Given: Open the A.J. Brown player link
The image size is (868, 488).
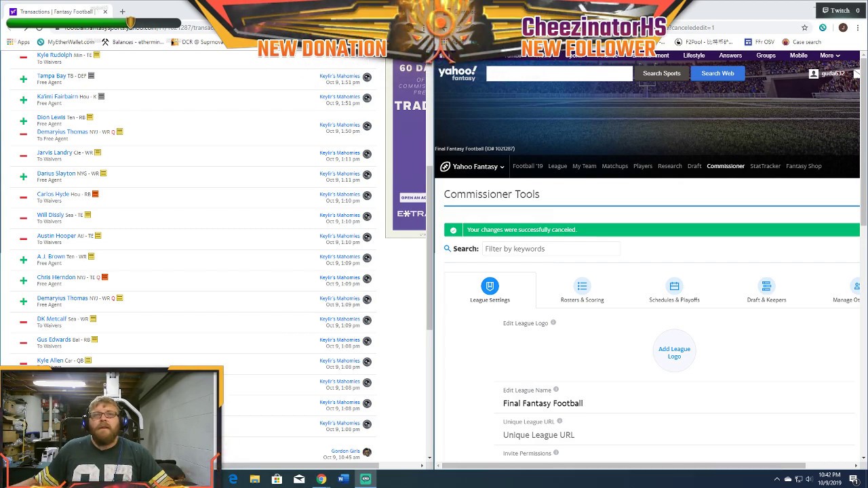Looking at the screenshot, I should click(x=51, y=256).
